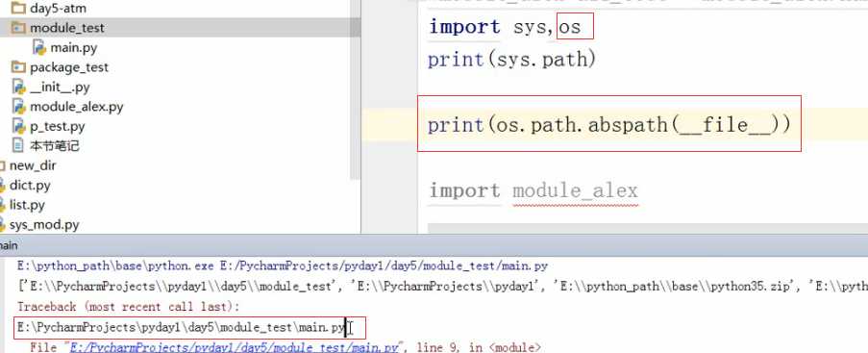Click the module_alex.py file icon

coord(19,107)
